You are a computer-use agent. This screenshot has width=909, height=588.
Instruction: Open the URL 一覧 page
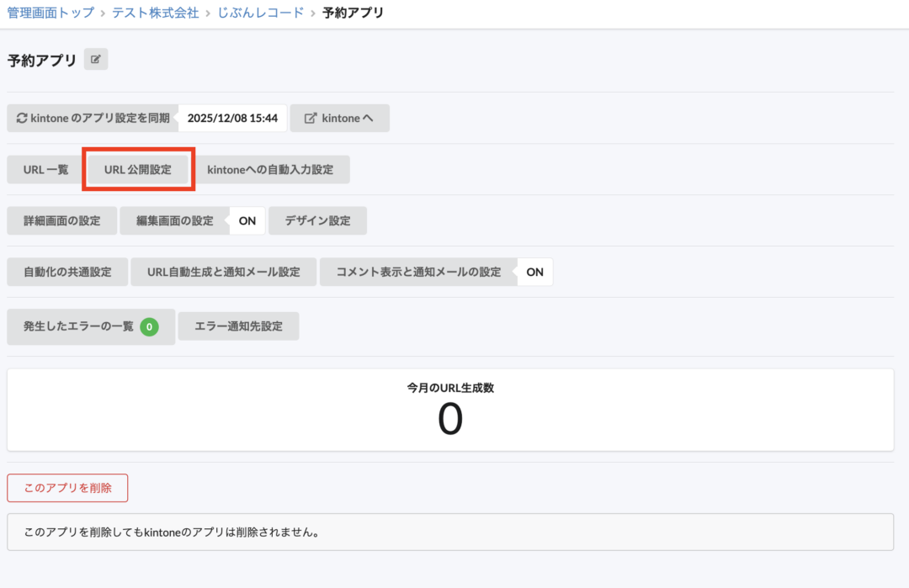43,169
